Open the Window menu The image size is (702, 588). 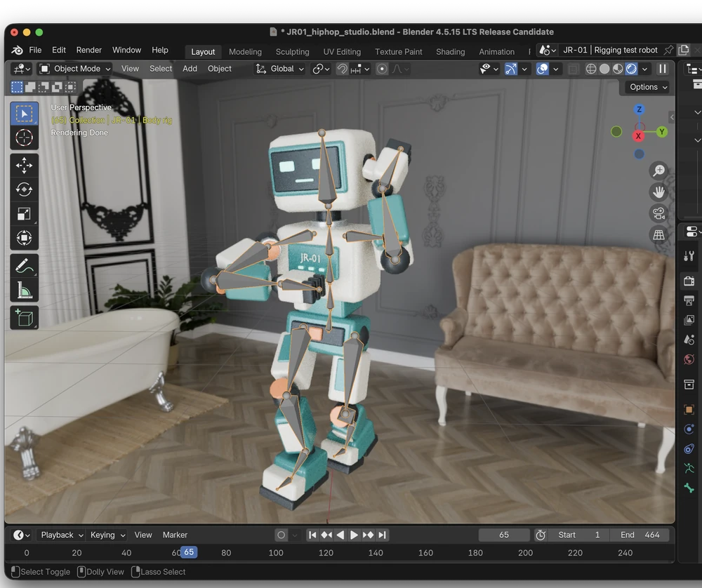point(126,50)
